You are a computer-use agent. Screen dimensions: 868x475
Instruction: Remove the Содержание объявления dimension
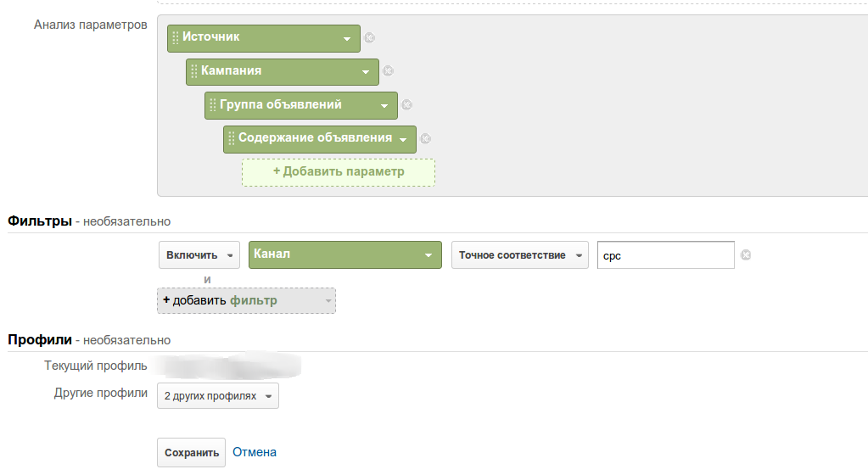[426, 139]
